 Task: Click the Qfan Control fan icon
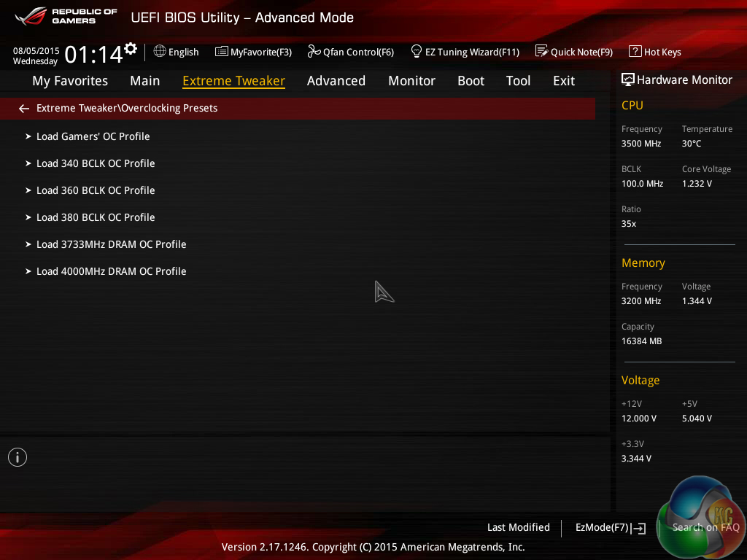click(x=314, y=51)
